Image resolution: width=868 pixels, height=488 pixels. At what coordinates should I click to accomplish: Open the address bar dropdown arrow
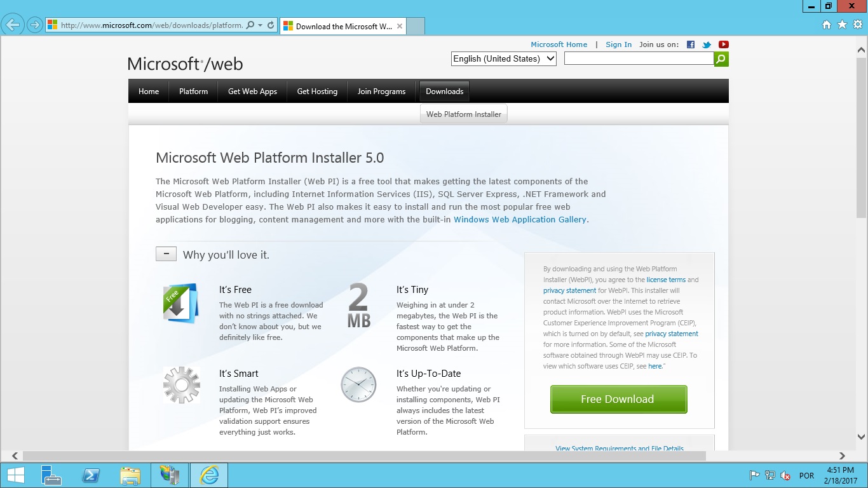coord(261,25)
